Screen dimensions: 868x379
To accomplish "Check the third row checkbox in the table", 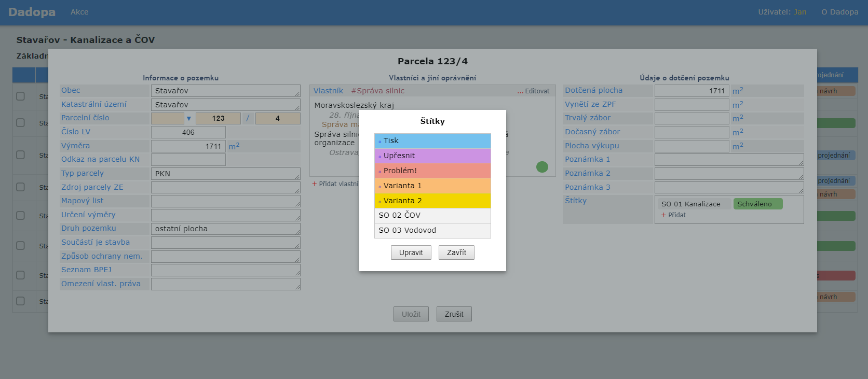I will (x=20, y=155).
